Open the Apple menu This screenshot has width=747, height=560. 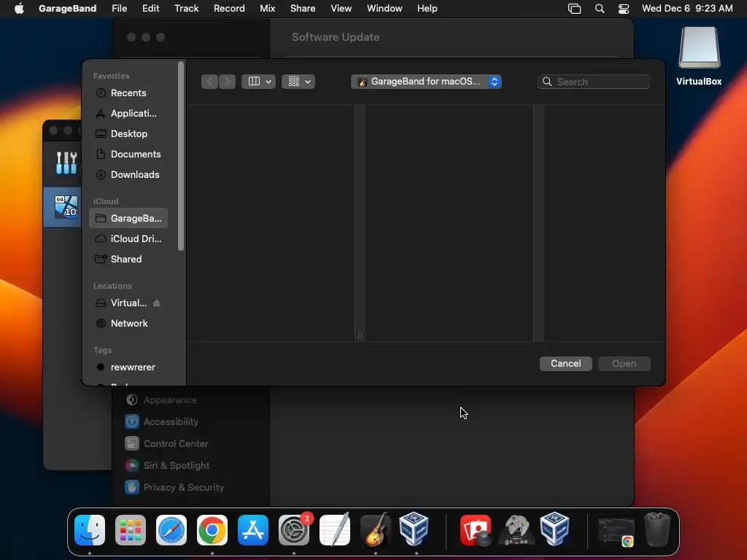coord(19,9)
